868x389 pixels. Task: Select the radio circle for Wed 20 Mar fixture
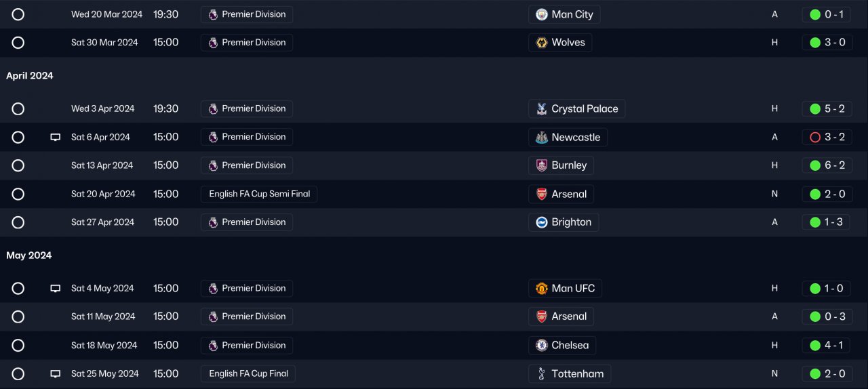[18, 14]
